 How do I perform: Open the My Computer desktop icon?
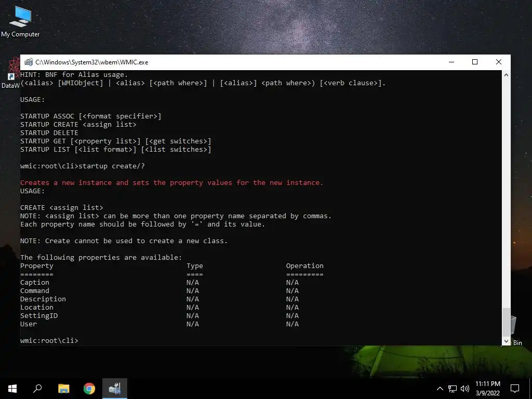pos(20,21)
